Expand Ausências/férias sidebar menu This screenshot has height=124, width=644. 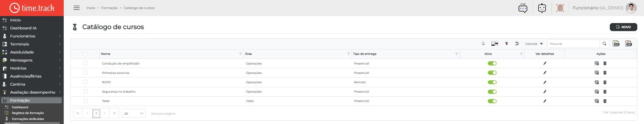(32, 76)
